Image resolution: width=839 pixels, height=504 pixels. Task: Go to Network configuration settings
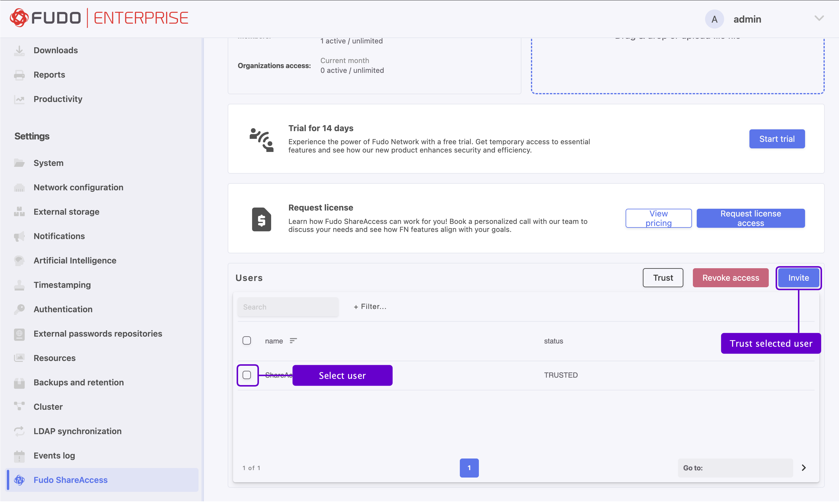click(x=79, y=188)
